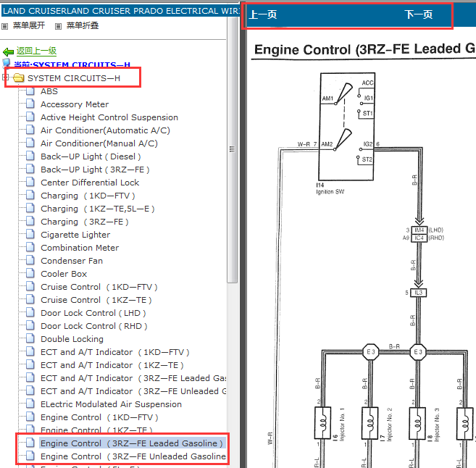Open Cruise Control (1KZ—TE)
Image resolution: width=476 pixels, height=468 pixels.
tap(96, 300)
